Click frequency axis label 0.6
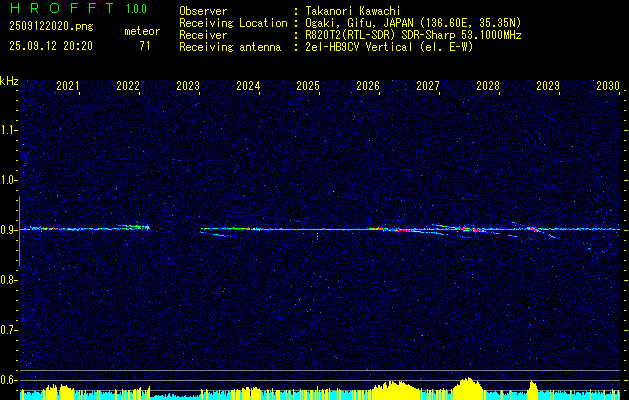 tap(8, 380)
